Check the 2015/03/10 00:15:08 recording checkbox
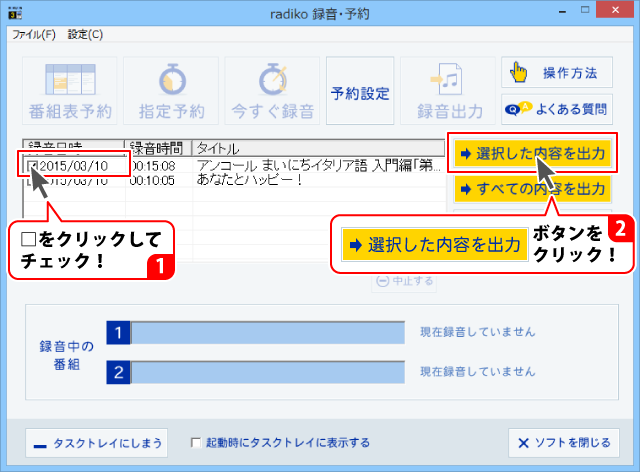The height and width of the screenshot is (472, 640). [31, 165]
